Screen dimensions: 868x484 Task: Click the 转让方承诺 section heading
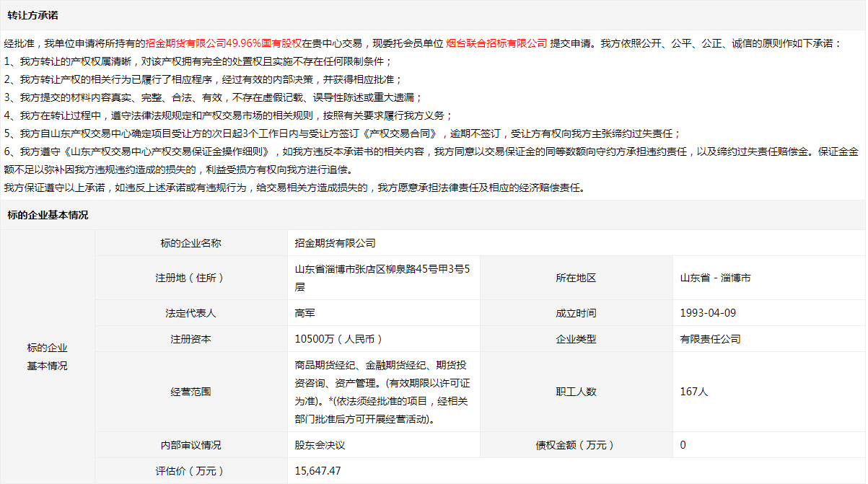33,14
